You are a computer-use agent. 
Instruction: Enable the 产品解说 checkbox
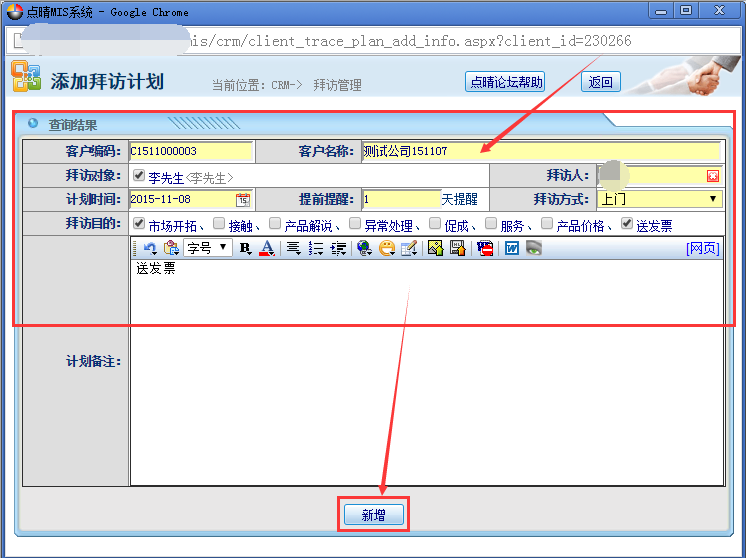[275, 224]
